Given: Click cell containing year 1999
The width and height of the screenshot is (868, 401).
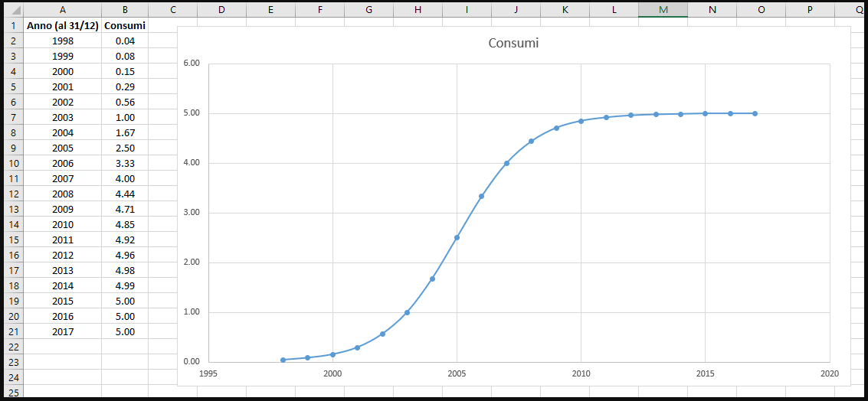Looking at the screenshot, I should [x=62, y=57].
